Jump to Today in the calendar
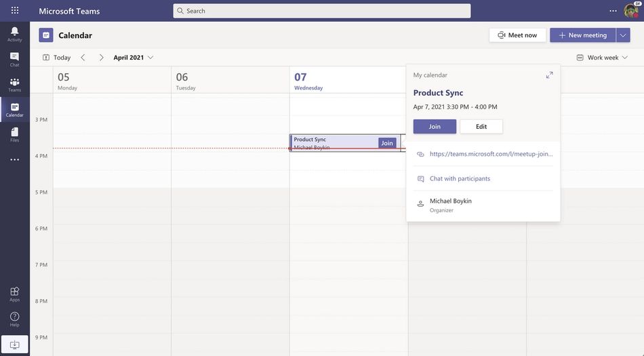Screen dimensions: 644x356 57,58
